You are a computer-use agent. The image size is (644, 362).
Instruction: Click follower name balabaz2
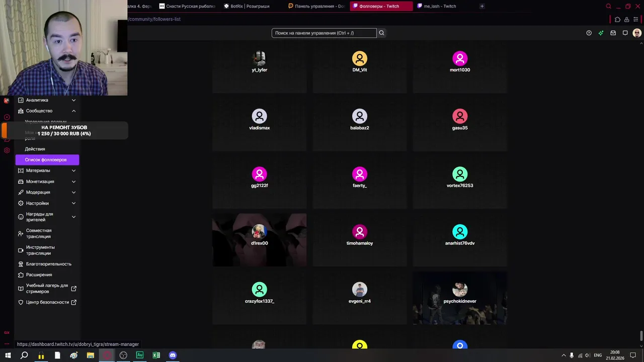point(360,128)
